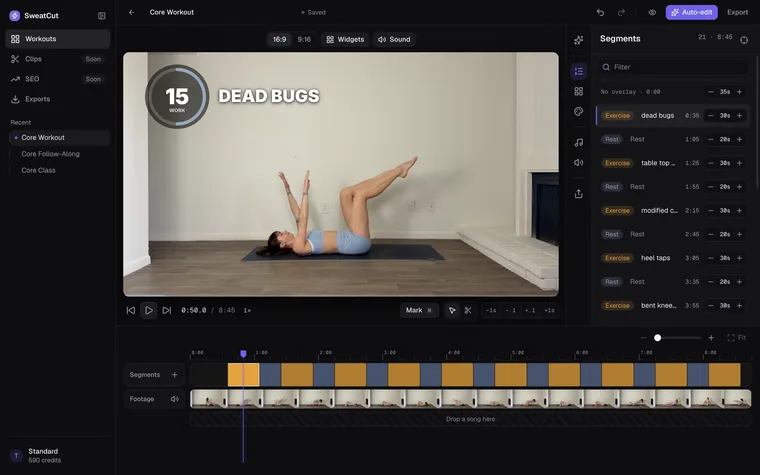Select the dead bugs exercise segment

(x=673, y=116)
